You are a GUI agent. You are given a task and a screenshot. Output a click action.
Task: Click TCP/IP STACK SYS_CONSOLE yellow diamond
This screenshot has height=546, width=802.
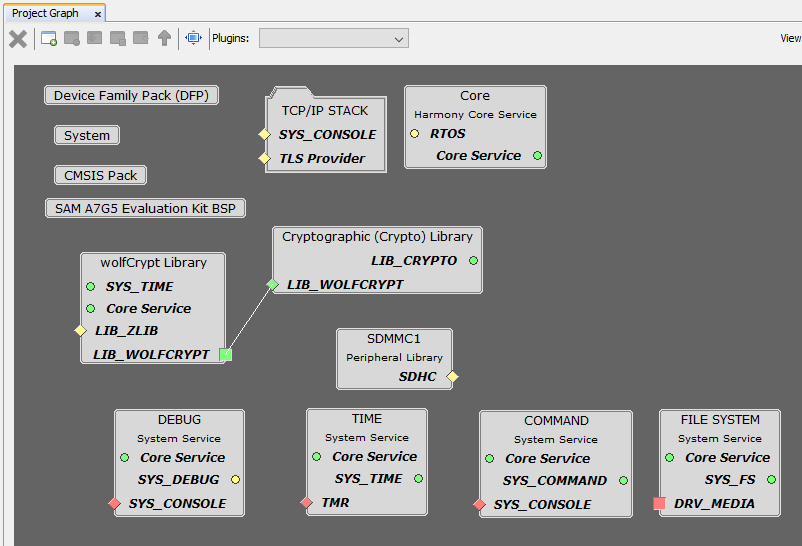point(264,135)
